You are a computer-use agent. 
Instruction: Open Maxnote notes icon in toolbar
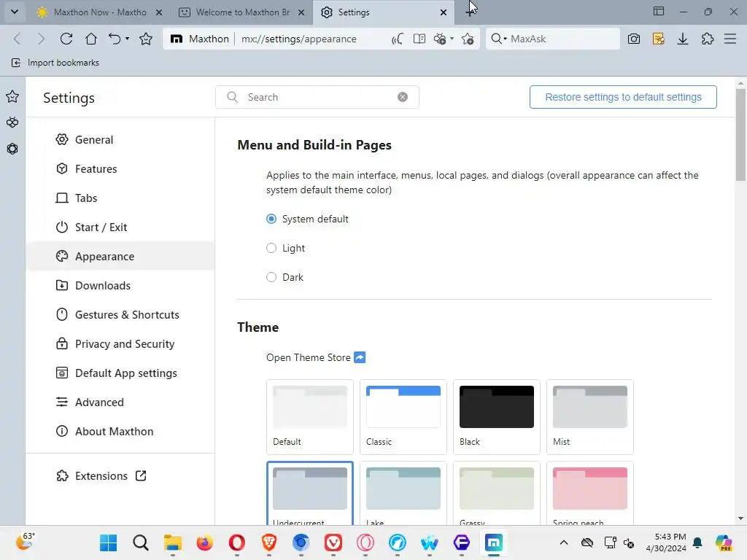pos(659,39)
